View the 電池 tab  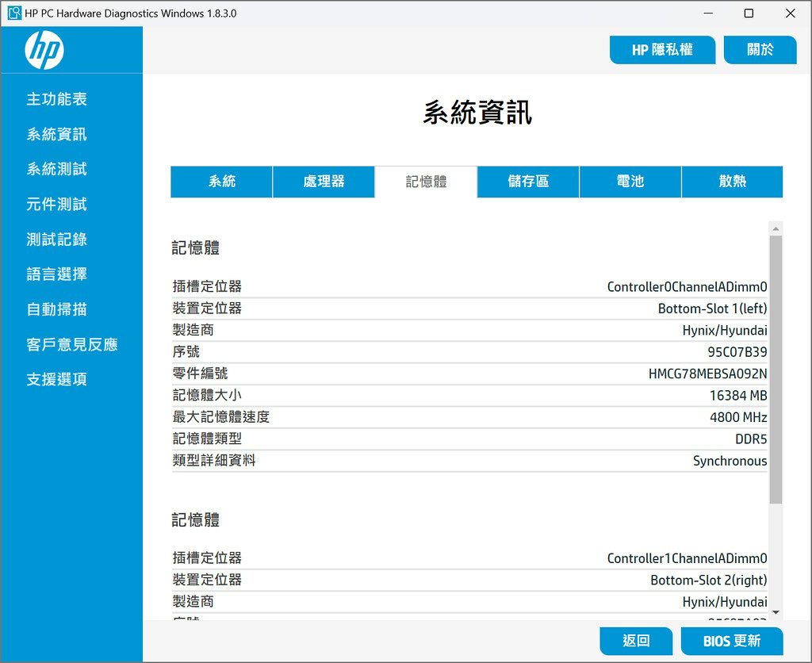coord(630,182)
